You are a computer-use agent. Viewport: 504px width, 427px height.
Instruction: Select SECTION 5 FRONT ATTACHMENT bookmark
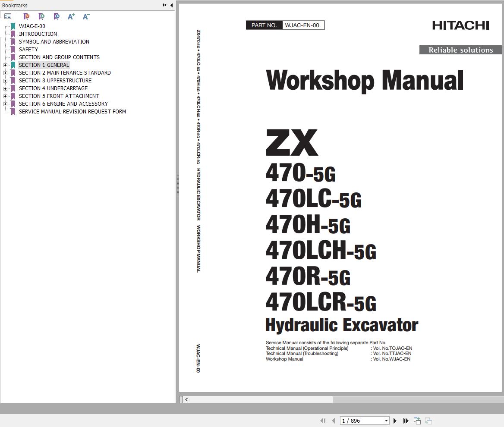pos(59,96)
